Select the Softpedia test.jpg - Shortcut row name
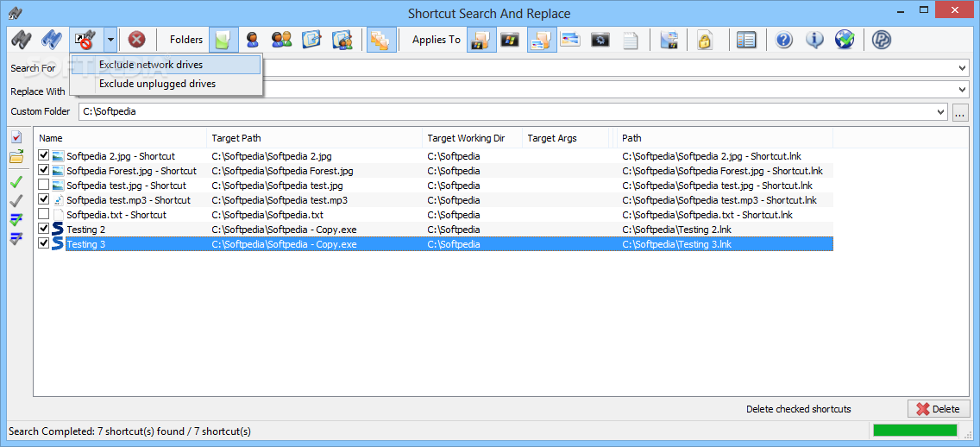This screenshot has height=447, width=980. point(126,185)
